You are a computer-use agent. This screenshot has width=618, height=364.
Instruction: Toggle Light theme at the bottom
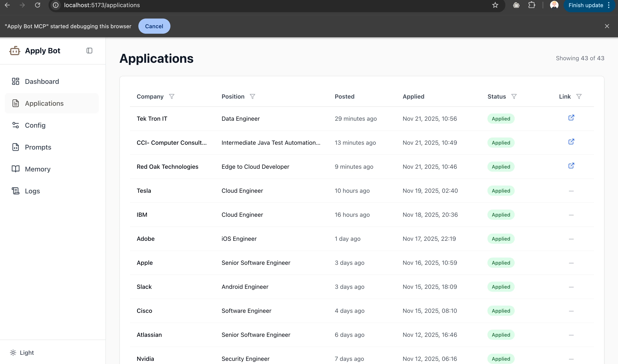(x=22, y=352)
